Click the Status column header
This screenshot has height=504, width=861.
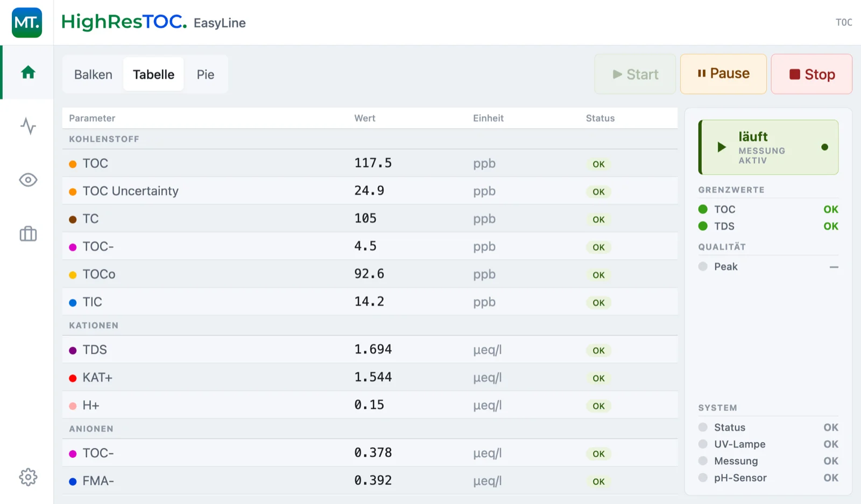[x=600, y=118]
